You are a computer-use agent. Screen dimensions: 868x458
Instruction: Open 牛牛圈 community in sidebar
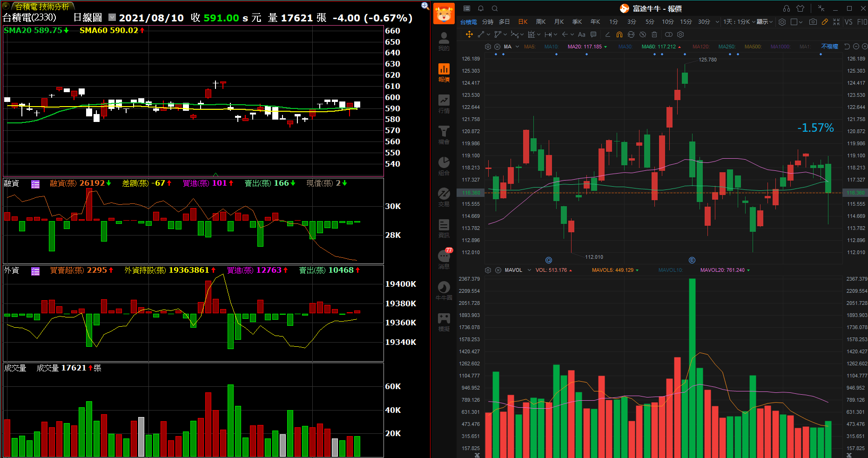(444, 291)
